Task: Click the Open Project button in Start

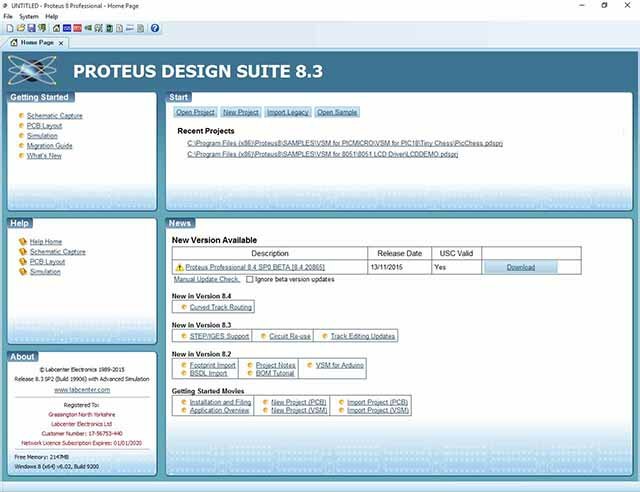Action: click(195, 112)
